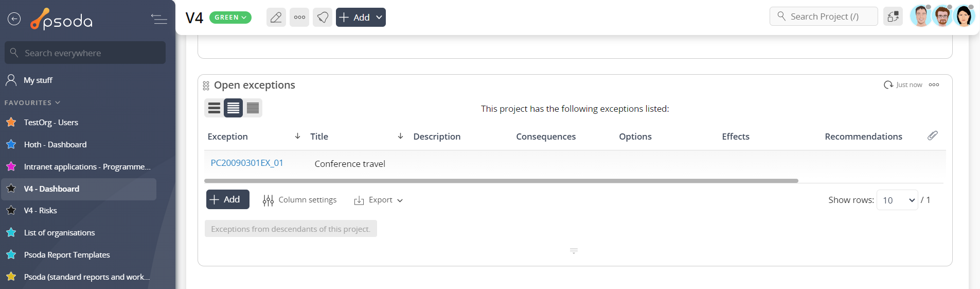Click the attachments paperclip column icon
Viewport: 980px width, 289px height.
(x=933, y=135)
